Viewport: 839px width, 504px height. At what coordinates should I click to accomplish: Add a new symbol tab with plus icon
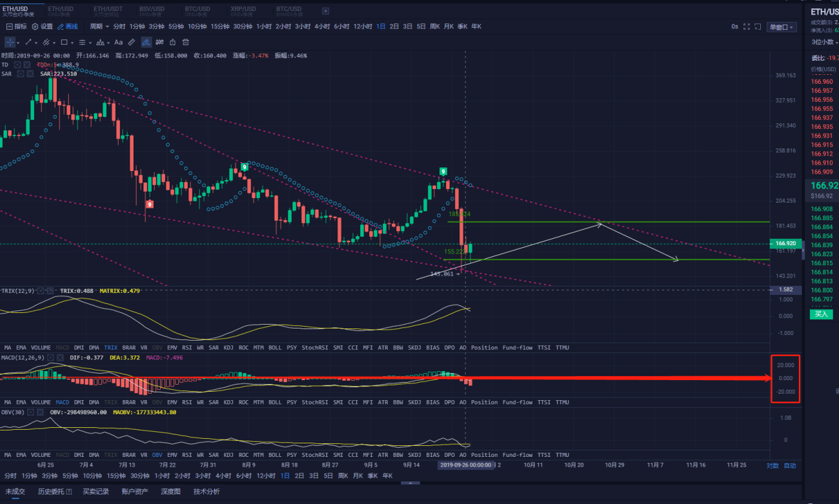coord(325,10)
